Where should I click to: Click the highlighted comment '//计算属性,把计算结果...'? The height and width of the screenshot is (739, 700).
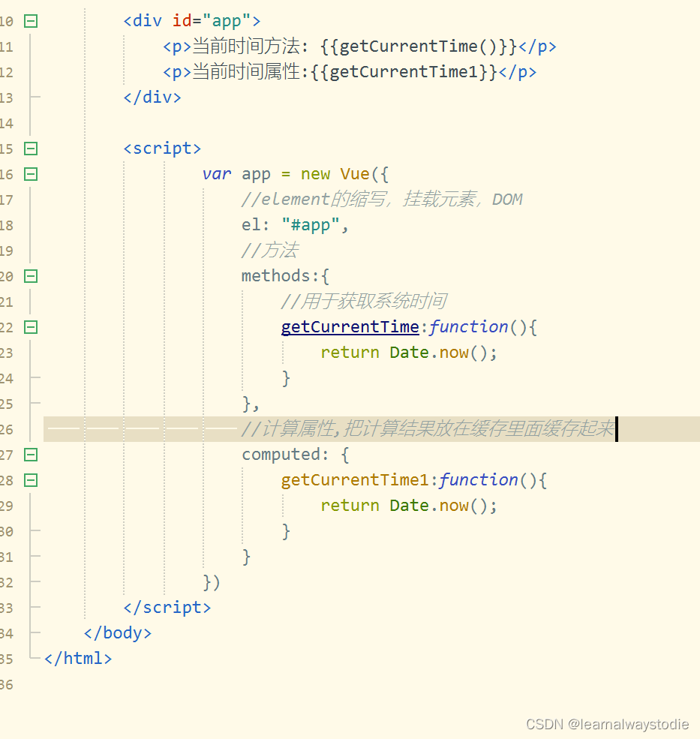(x=428, y=429)
